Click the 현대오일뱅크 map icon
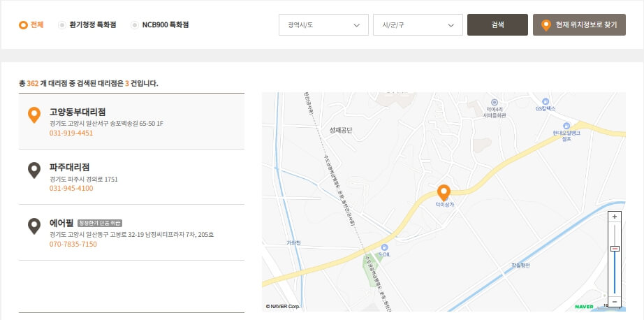644x320 pixels. [566, 126]
